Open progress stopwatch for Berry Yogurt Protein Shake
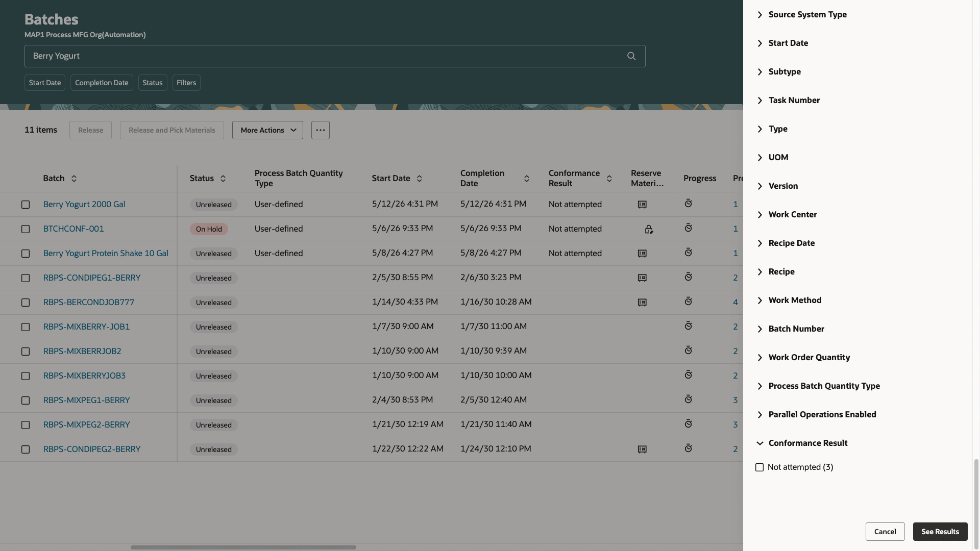The height and width of the screenshot is (551, 980). 688,253
